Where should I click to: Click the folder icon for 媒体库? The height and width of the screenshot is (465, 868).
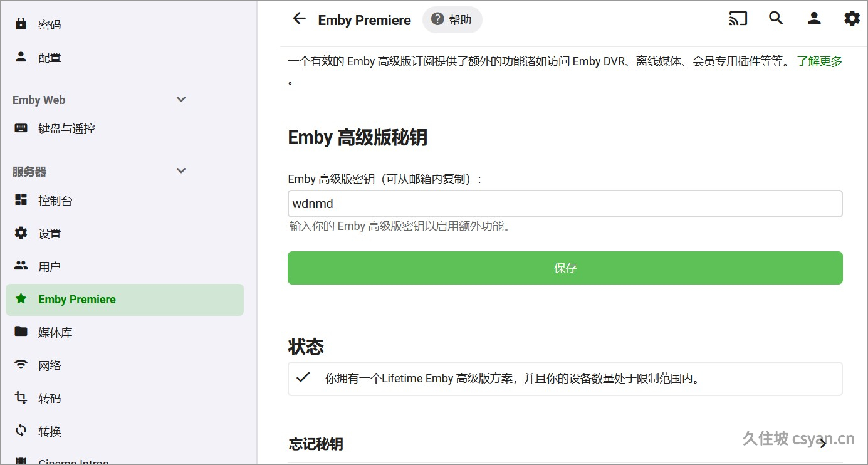(21, 332)
